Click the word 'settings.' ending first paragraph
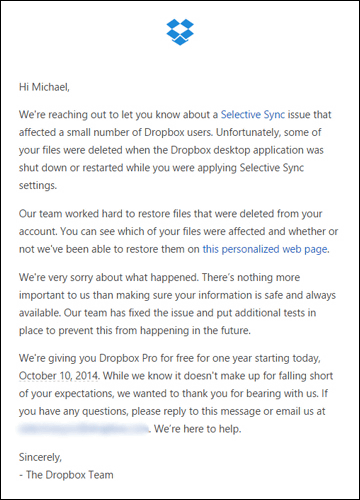The image size is (360, 500). 38,185
